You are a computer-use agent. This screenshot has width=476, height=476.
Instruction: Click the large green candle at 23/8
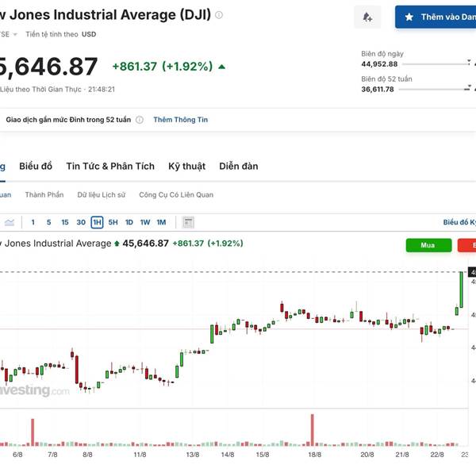462,290
